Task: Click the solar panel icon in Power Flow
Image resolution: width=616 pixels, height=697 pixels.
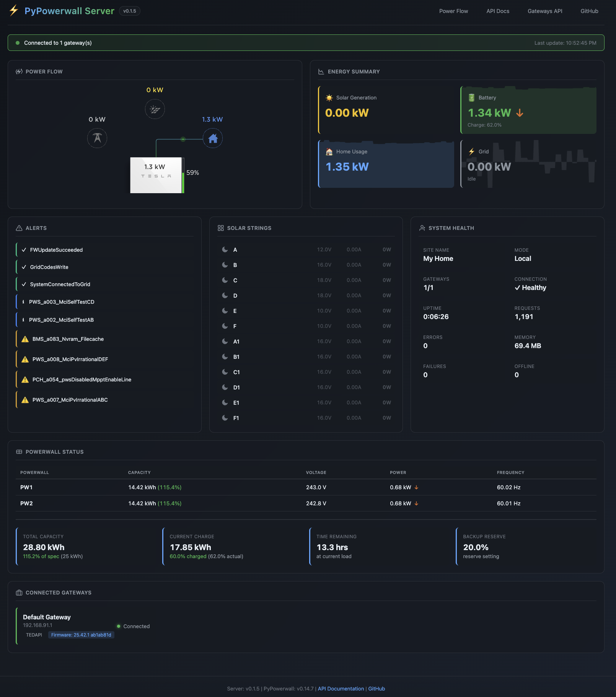Action: coord(155,109)
